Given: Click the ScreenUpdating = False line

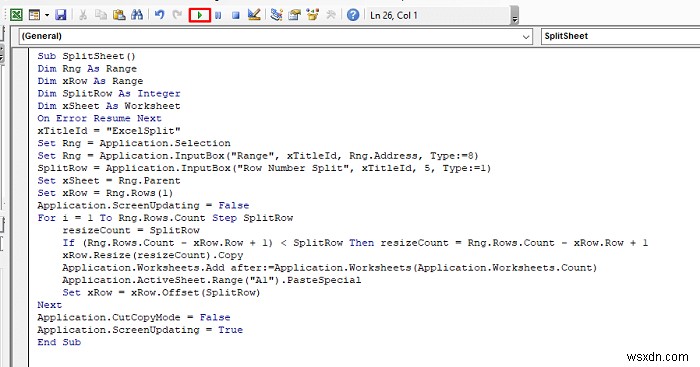Looking at the screenshot, I should click(143, 205).
